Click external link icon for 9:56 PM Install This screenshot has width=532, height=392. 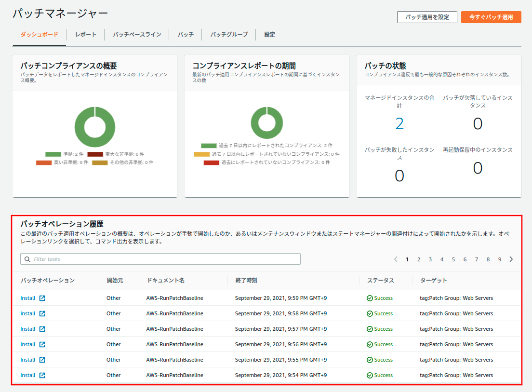(x=42, y=344)
